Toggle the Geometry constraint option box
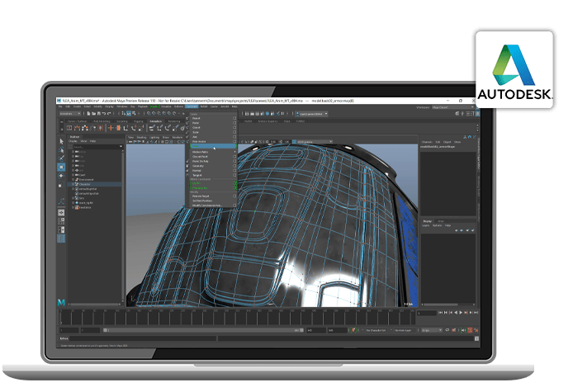This screenshot has width=573, height=392. pos(234,164)
